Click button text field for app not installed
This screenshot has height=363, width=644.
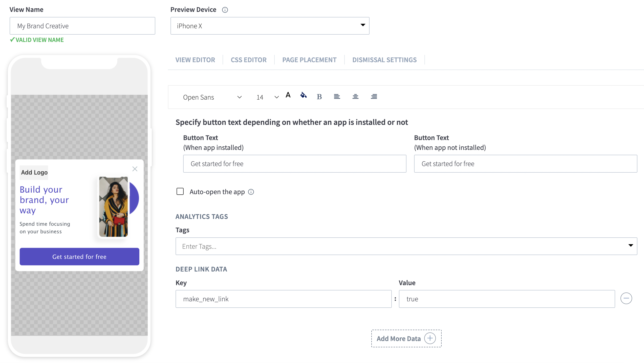pyautogui.click(x=526, y=164)
